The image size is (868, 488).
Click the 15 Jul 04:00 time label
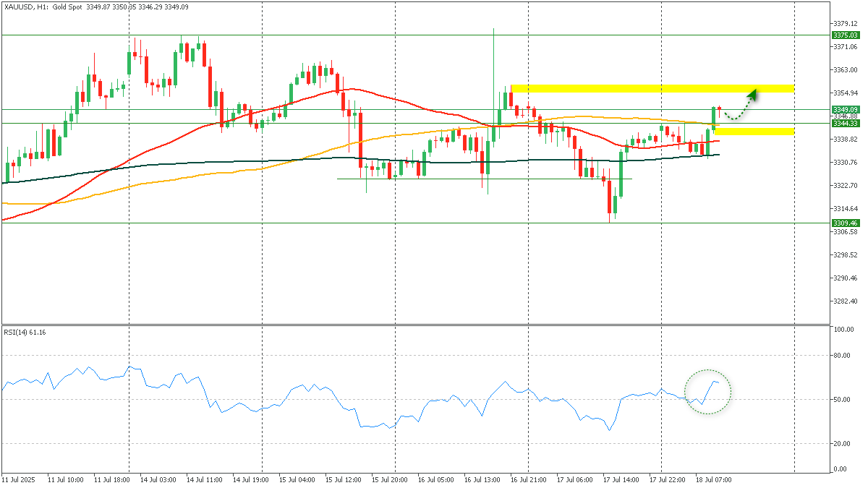pos(297,479)
